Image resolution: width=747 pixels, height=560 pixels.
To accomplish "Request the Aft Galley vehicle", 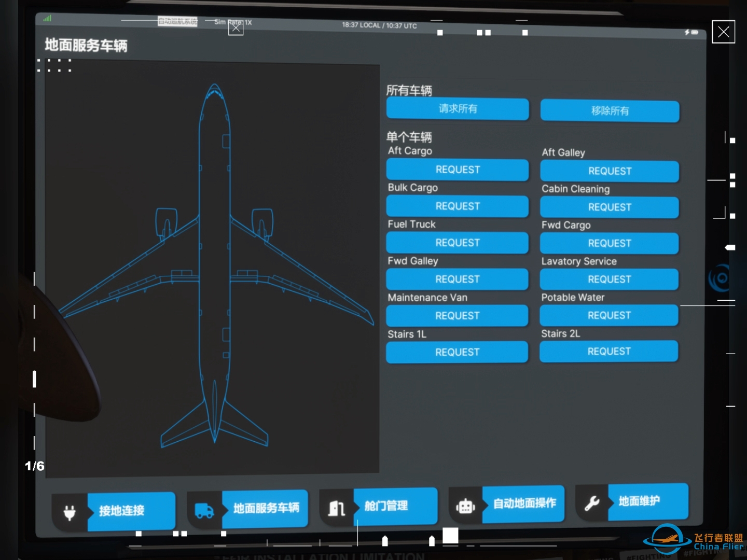I will click(610, 171).
